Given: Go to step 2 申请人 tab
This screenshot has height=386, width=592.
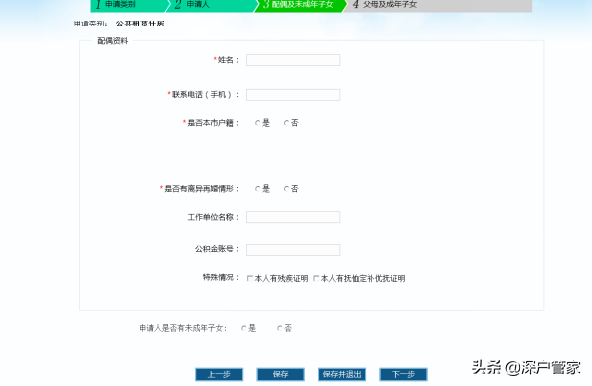Looking at the screenshot, I should [211, 5].
